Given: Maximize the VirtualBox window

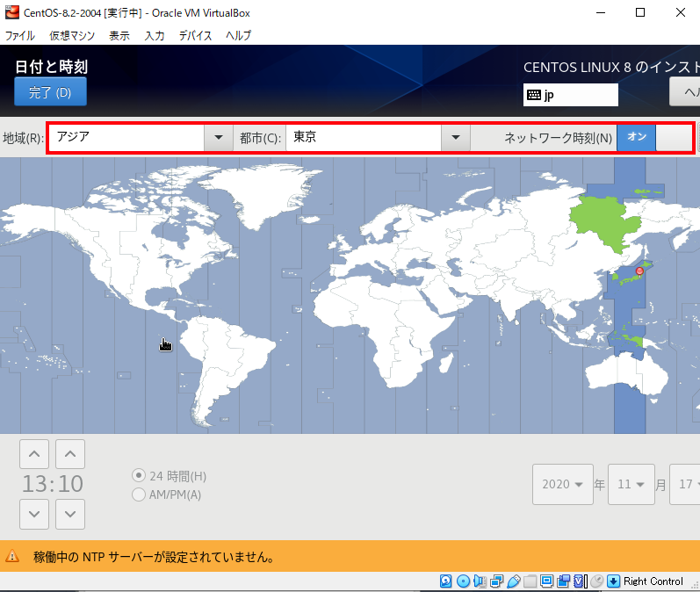Looking at the screenshot, I should 640,12.
